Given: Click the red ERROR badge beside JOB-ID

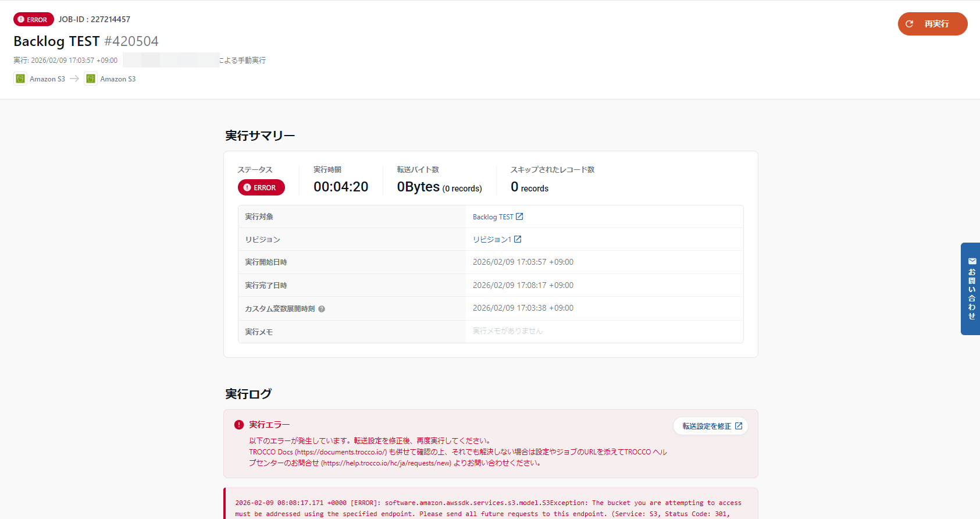Looking at the screenshot, I should (34, 19).
